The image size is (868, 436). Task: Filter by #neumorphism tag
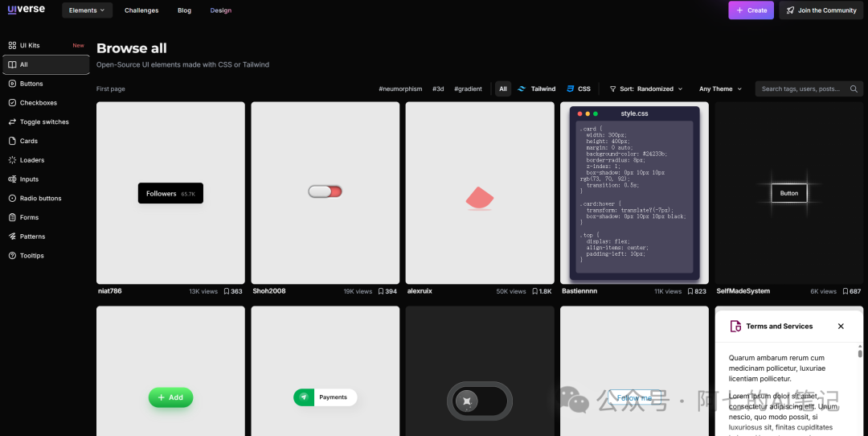point(400,88)
